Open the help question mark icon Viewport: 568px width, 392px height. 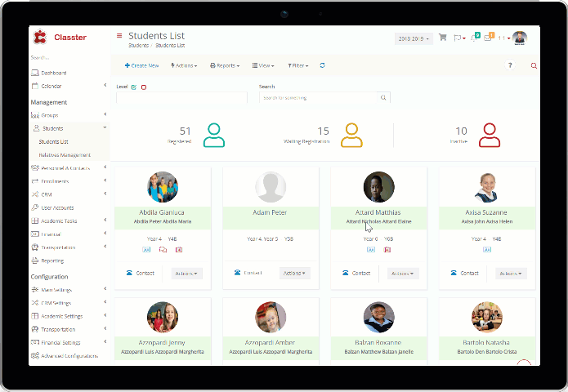point(510,65)
